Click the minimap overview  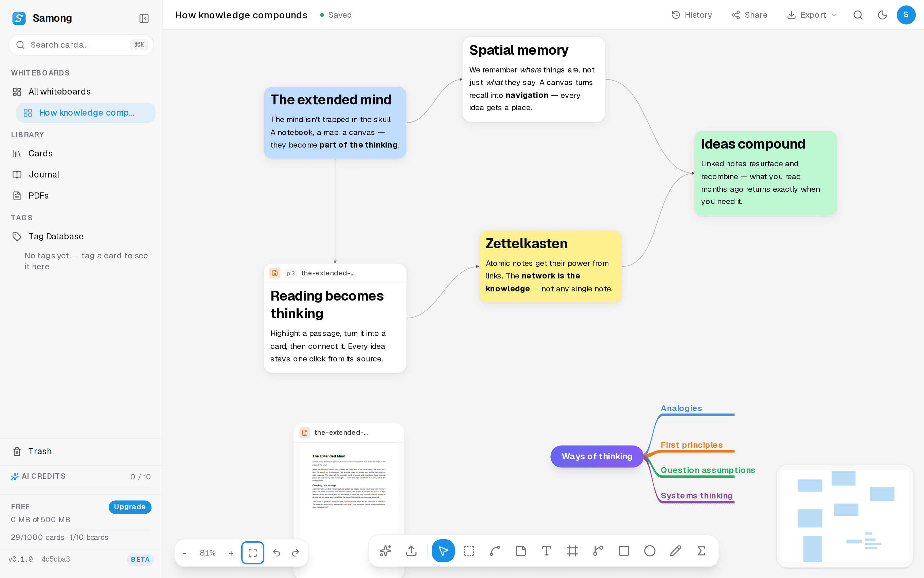(x=845, y=516)
